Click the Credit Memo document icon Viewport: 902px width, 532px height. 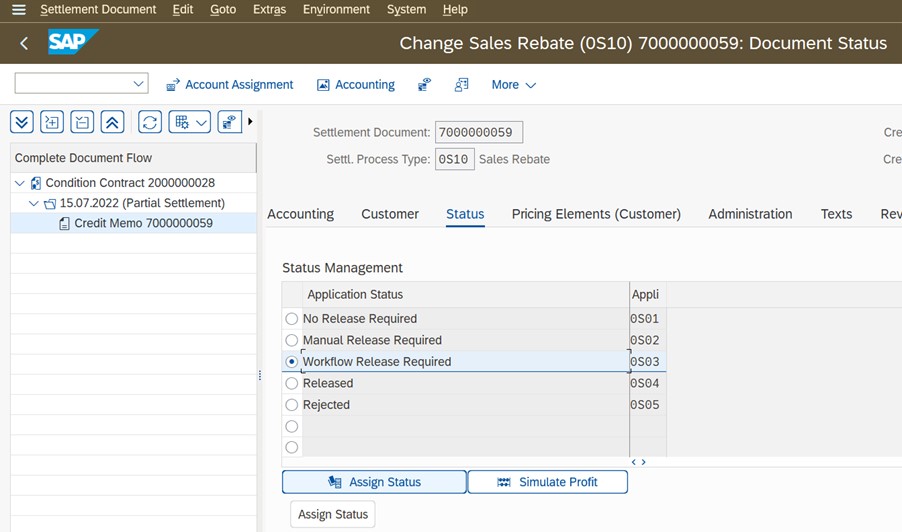coord(64,224)
